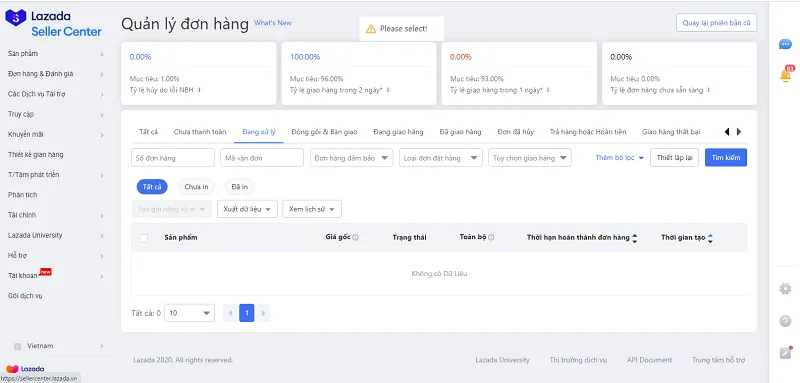Switch to the Đang xử lý tab
The width and height of the screenshot is (800, 383).
point(259,132)
